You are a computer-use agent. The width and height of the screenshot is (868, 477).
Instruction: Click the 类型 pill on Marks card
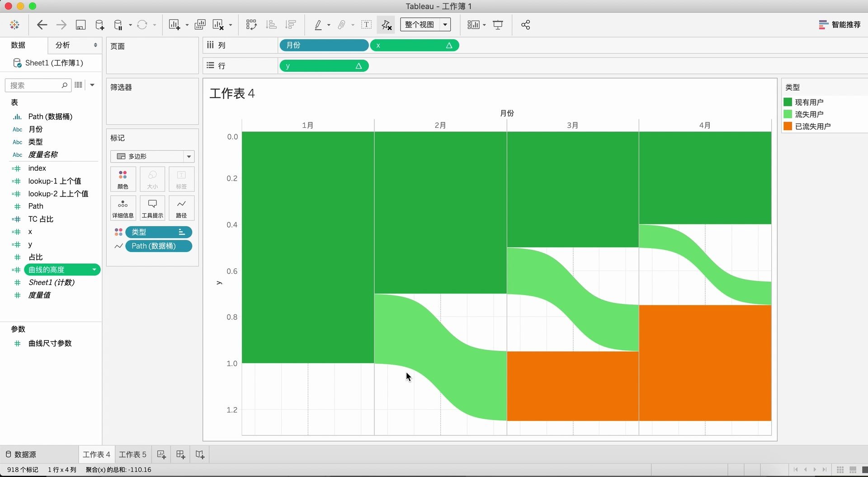159,232
